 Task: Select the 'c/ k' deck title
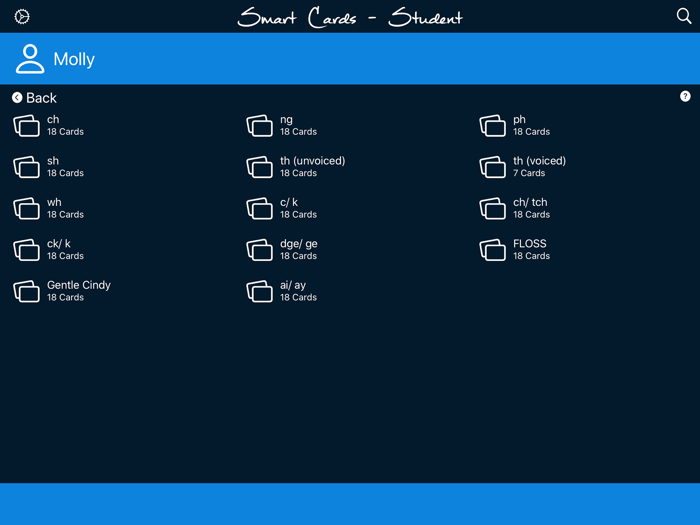pos(289,203)
